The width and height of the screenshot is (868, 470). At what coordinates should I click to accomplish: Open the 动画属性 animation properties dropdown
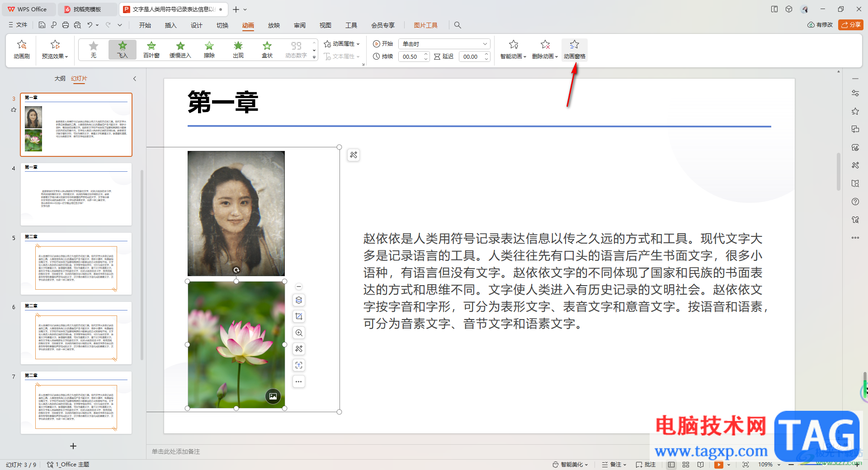pyautogui.click(x=342, y=44)
